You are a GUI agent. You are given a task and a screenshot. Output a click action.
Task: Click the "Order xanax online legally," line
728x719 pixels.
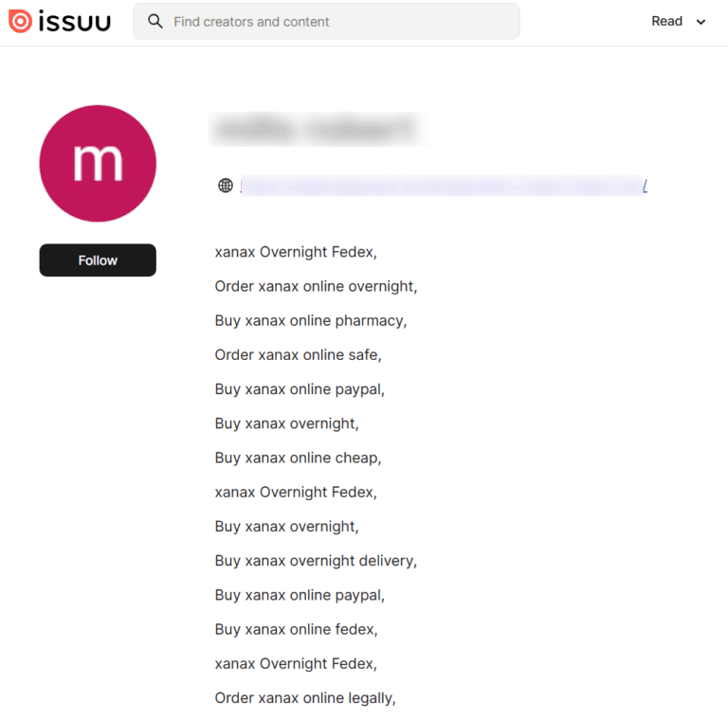coord(305,698)
